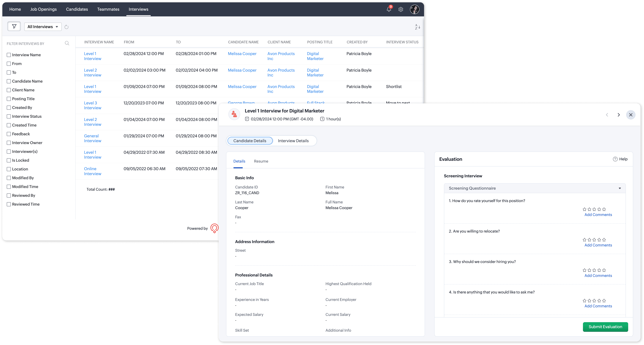Check the Interview Status filter checkbox

[9, 117]
